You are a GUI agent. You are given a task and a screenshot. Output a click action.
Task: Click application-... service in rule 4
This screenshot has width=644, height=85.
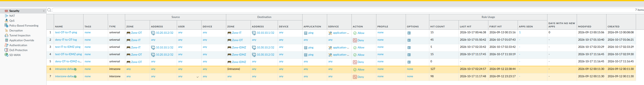click(341, 55)
